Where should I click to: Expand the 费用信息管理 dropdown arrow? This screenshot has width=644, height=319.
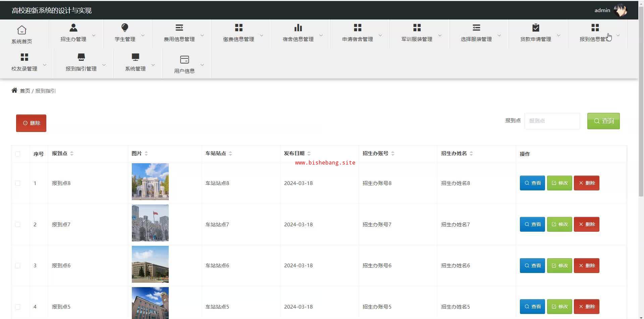(202, 35)
